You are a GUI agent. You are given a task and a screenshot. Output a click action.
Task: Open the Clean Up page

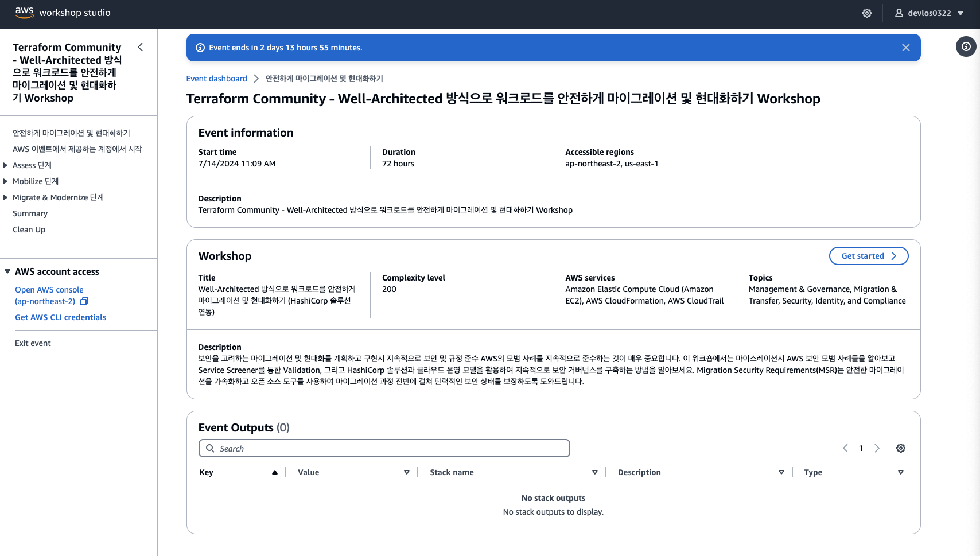point(29,230)
